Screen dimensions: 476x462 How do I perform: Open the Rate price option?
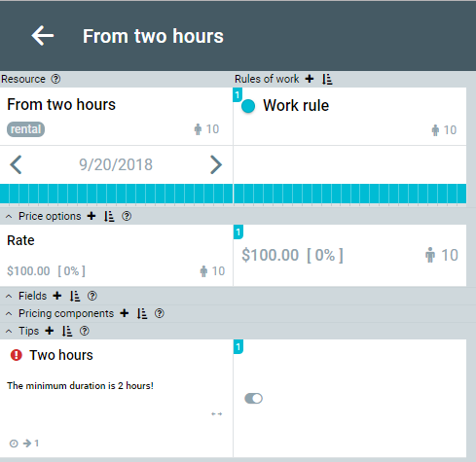(x=116, y=256)
